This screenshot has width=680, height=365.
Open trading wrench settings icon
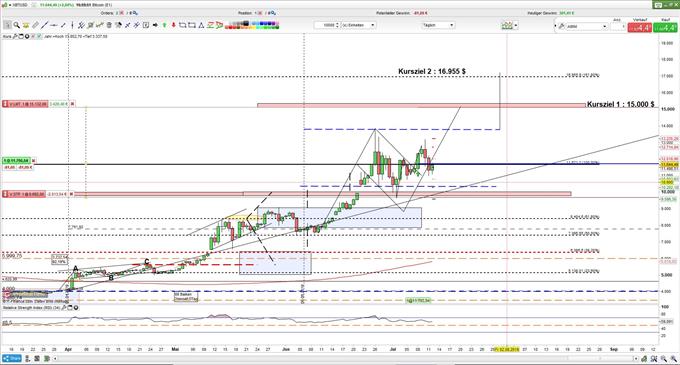tap(562, 26)
